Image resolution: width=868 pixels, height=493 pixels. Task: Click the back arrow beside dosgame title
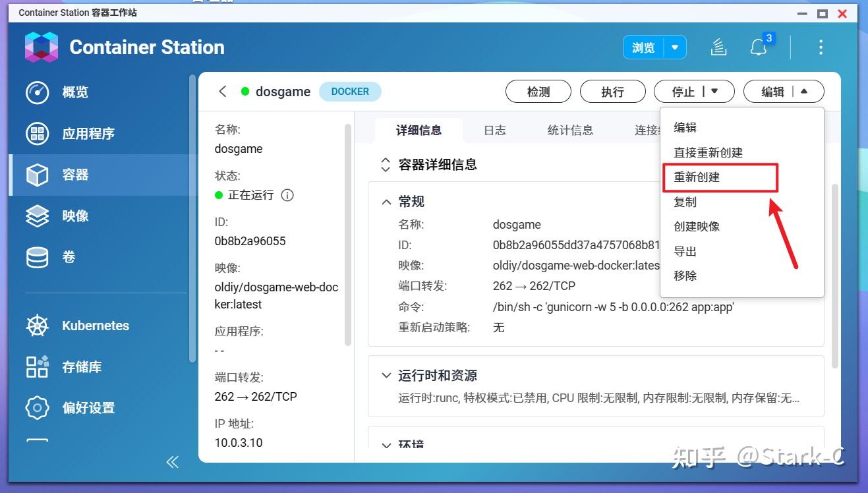tap(222, 92)
